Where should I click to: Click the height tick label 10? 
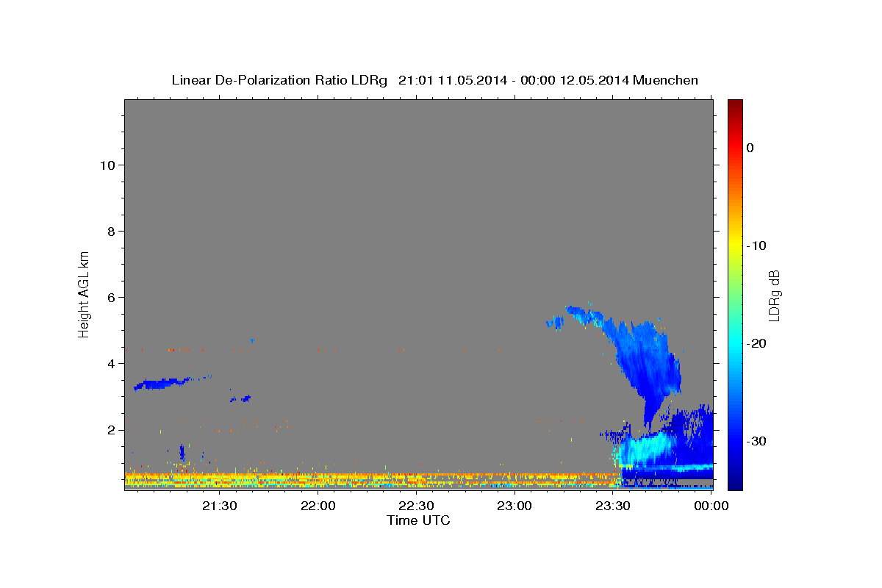(107, 165)
